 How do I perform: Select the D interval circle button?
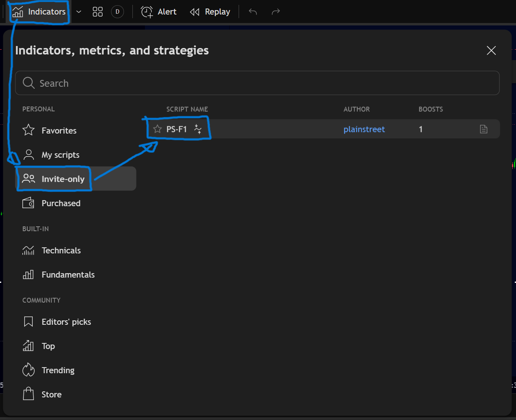coord(117,12)
